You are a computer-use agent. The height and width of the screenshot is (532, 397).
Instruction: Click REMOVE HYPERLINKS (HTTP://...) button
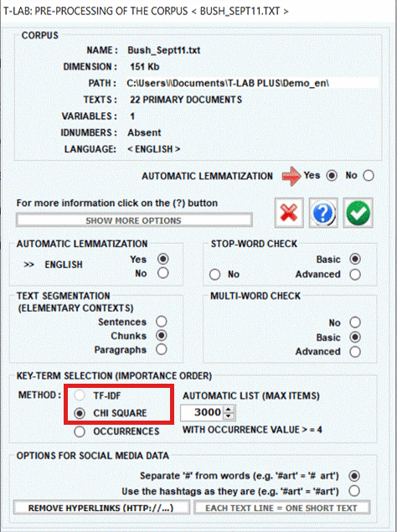pyautogui.click(x=101, y=508)
